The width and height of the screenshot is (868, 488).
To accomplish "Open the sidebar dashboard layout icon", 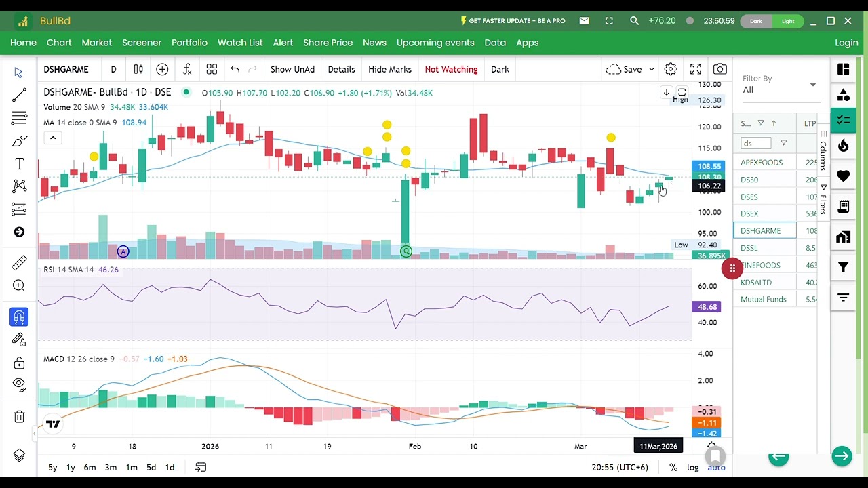I will 844,70.
